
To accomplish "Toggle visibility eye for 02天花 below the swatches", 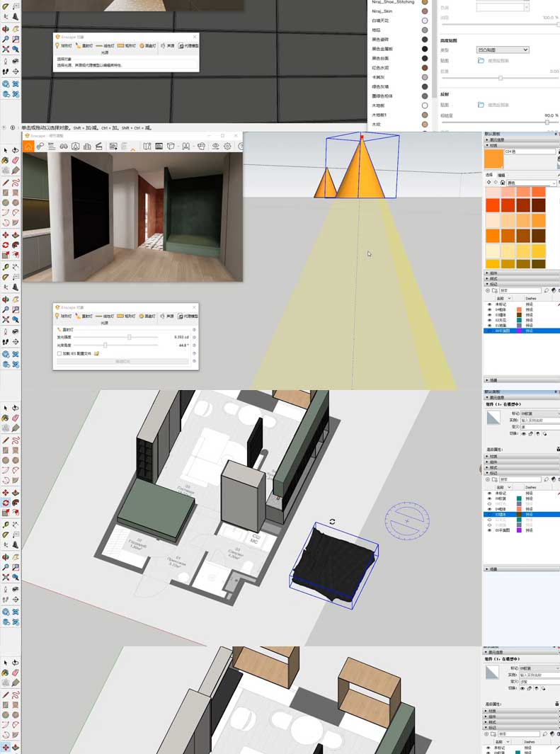I will (488, 320).
